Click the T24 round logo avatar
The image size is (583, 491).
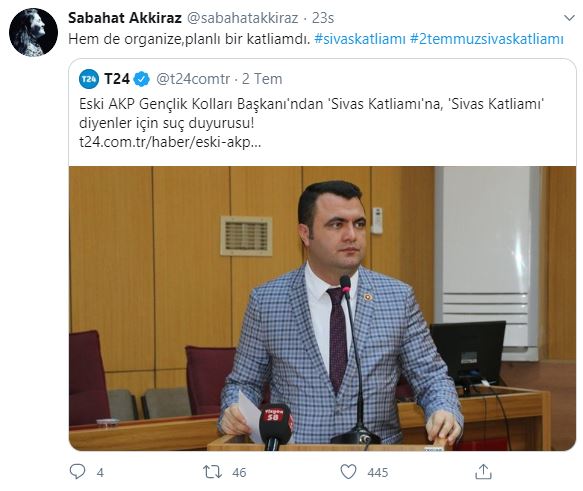[x=89, y=79]
